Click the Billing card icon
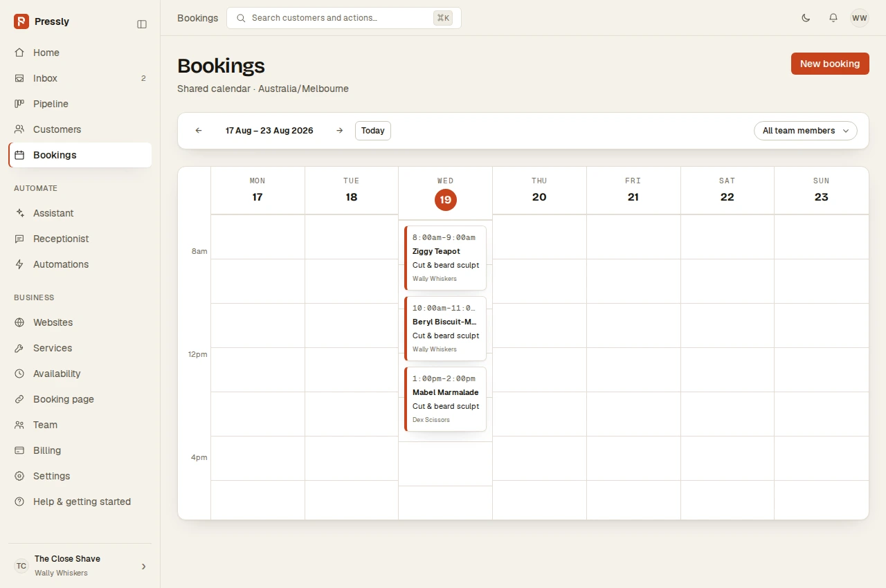Viewport: 886px width, 588px height. click(19, 450)
